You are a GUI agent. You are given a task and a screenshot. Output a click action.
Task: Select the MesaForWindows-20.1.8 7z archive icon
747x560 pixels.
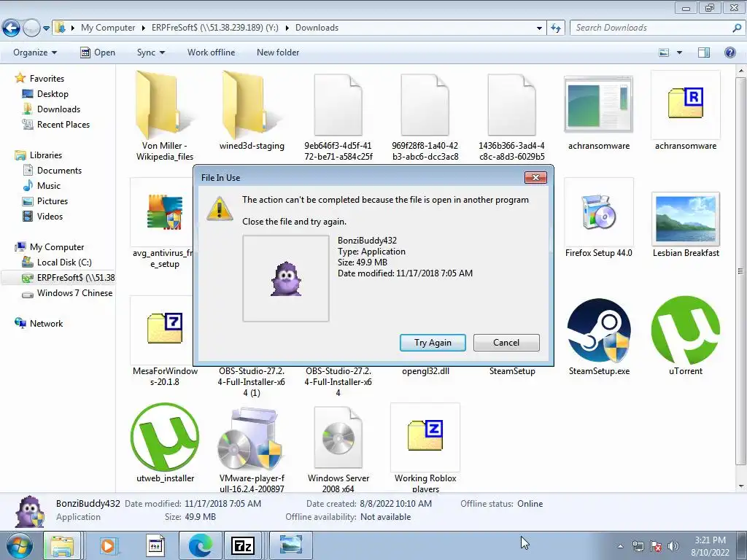click(165, 328)
